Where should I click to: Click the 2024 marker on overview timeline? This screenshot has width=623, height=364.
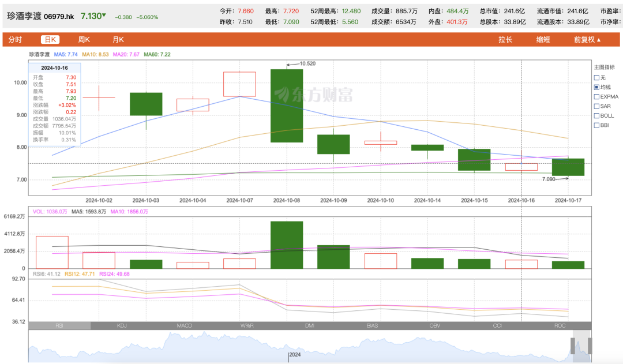click(295, 354)
